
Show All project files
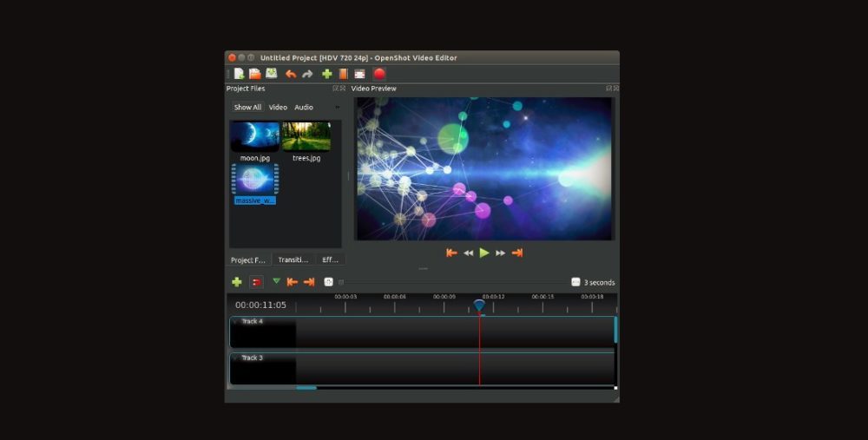pyautogui.click(x=247, y=108)
